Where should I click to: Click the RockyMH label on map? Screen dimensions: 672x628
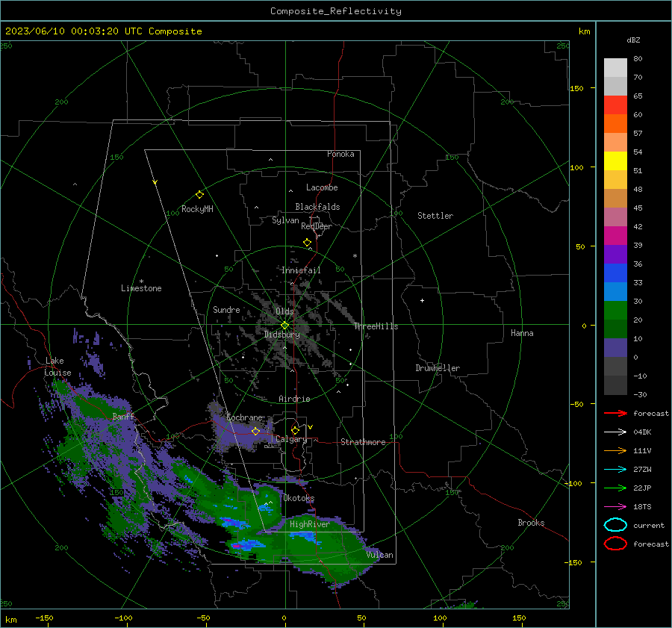click(197, 209)
